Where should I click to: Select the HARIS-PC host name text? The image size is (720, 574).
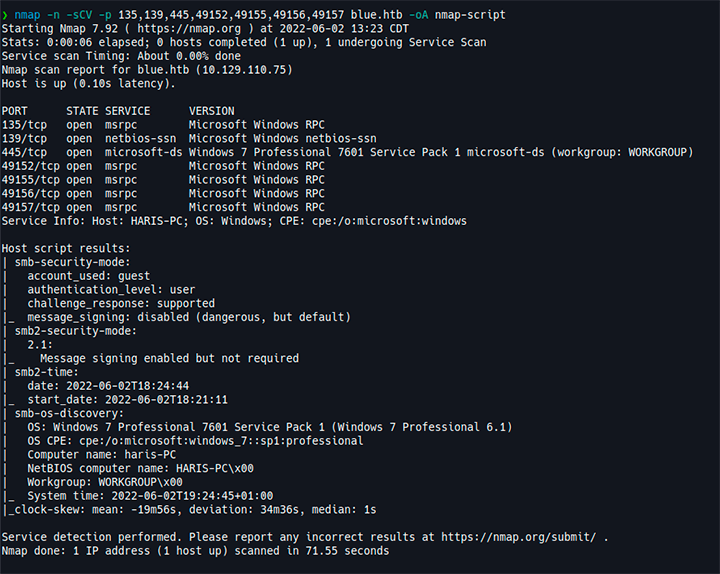(x=157, y=221)
